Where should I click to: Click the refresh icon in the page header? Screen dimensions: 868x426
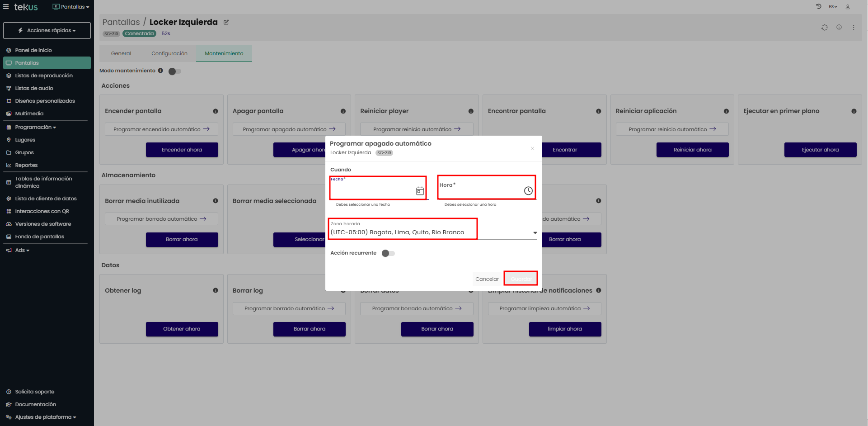824,28
